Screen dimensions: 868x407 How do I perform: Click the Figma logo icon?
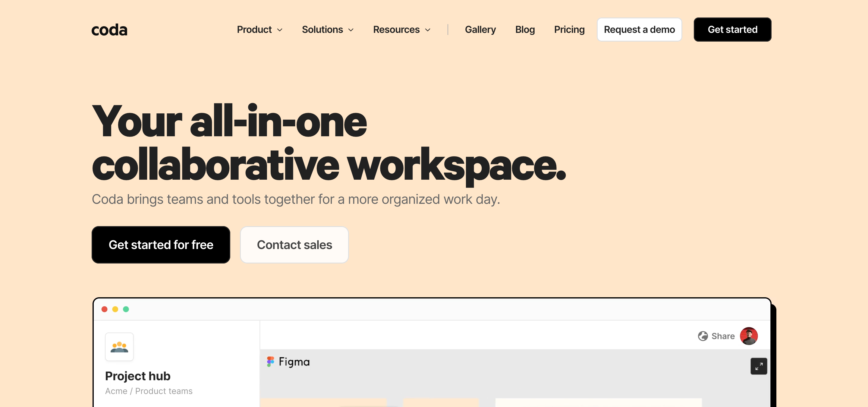(x=271, y=361)
